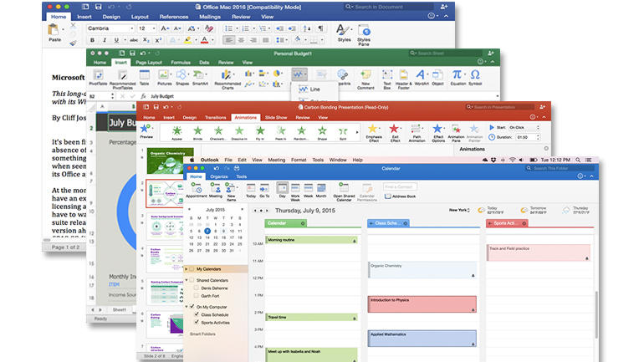The image size is (644, 362).
Task: Insert an Equation in Excel
Action: [457, 77]
